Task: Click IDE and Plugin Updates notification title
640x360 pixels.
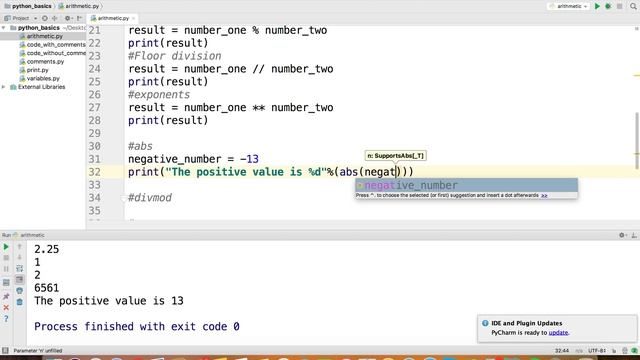Action: pyautogui.click(x=527, y=323)
